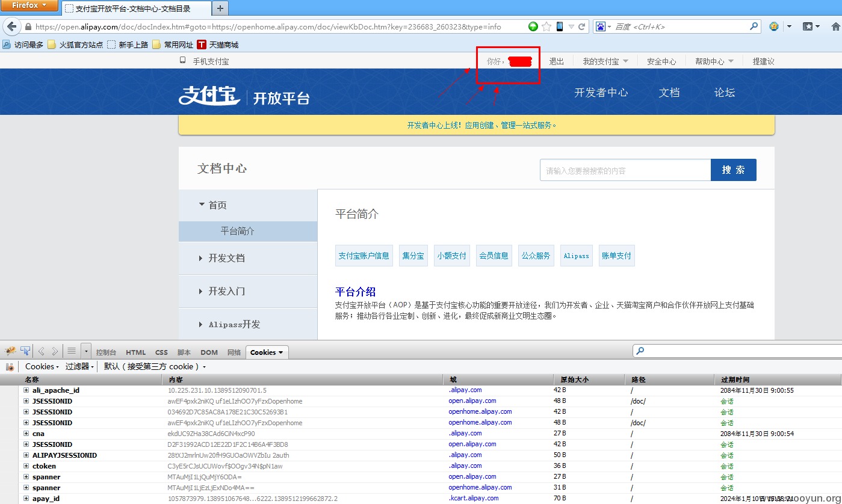Click the document search input field

625,170
